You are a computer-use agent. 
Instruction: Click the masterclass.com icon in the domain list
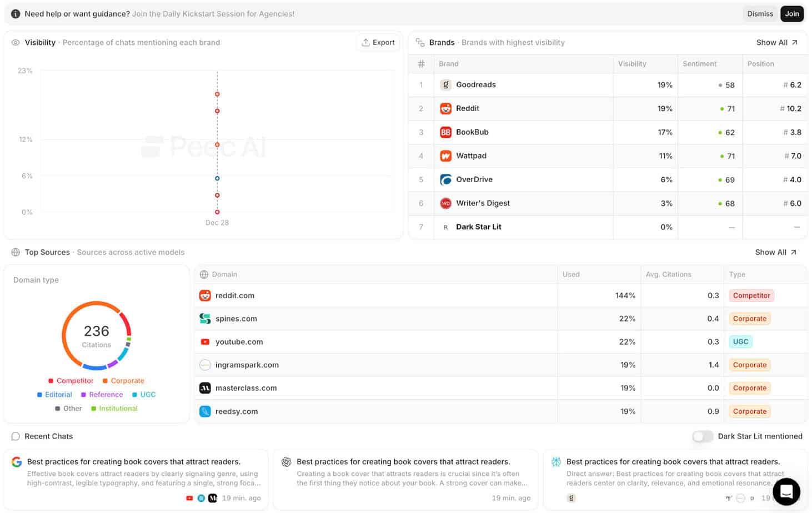(x=205, y=388)
